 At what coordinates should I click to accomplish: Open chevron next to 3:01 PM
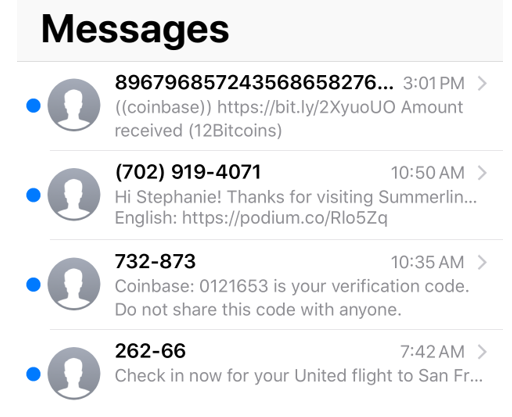482,83
